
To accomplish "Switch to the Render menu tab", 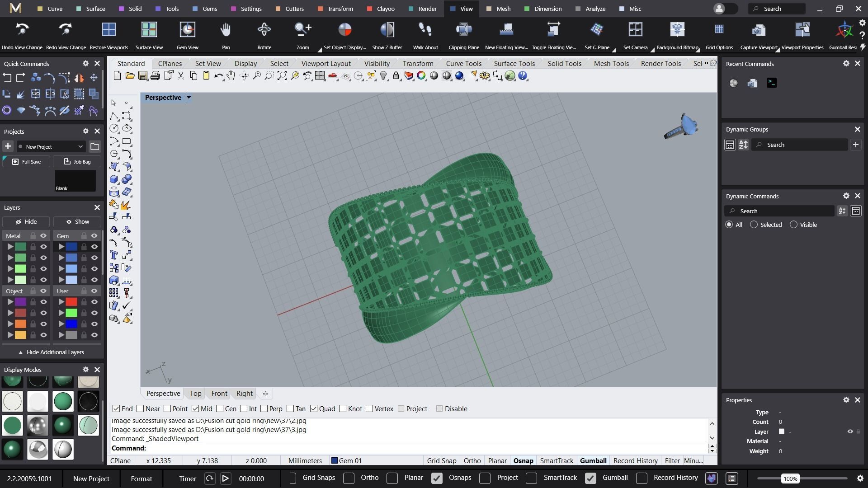I will pos(422,9).
